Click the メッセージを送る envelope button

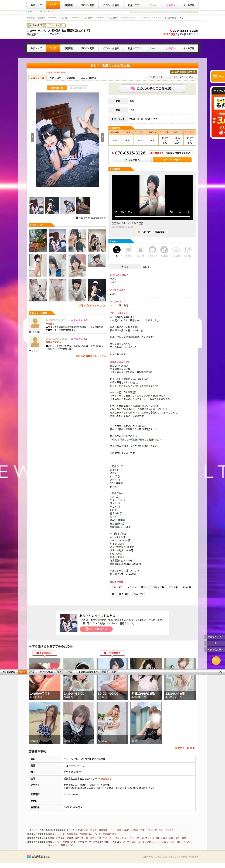click(x=184, y=77)
